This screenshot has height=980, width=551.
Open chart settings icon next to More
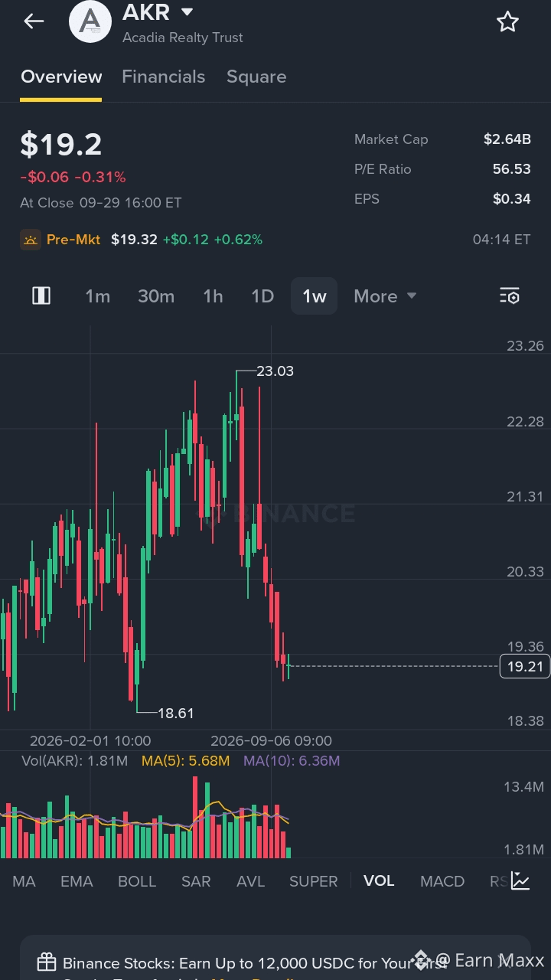[510, 296]
